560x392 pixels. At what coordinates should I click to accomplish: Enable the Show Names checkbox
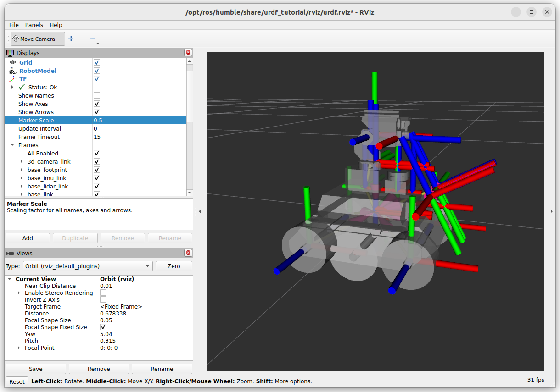[x=97, y=95]
